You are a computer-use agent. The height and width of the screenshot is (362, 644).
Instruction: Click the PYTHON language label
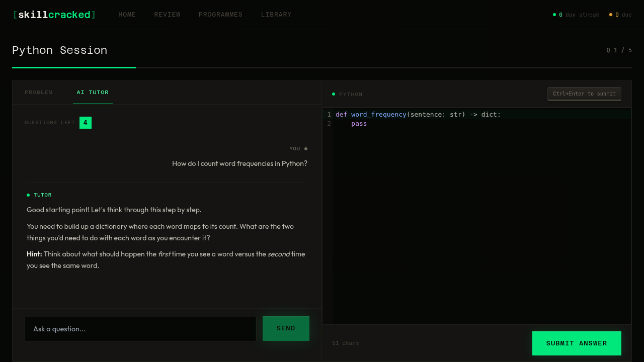point(351,95)
